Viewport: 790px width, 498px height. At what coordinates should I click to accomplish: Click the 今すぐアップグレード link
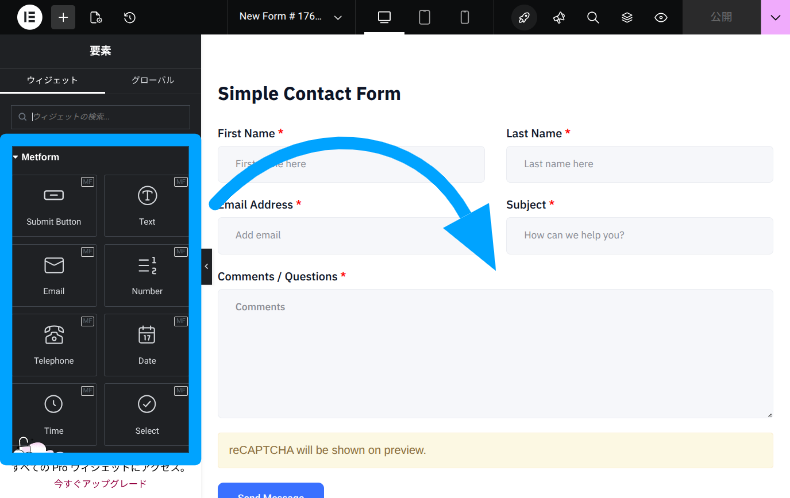(100, 484)
